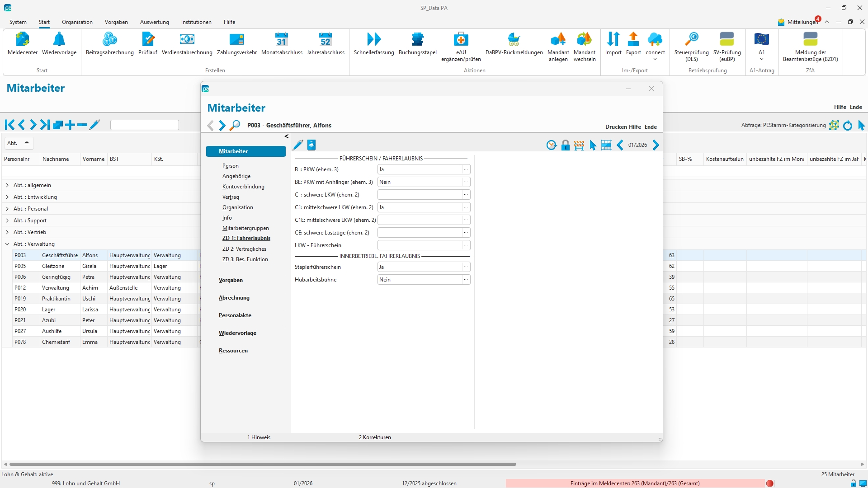The image size is (868, 488).
Task: Click the employee list search field
Action: (145, 125)
